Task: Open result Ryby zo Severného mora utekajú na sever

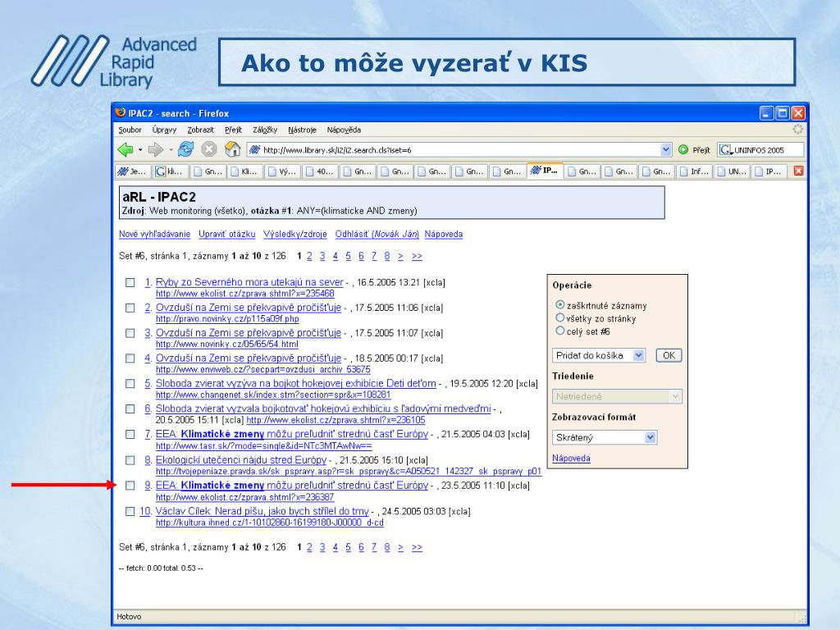Action: point(249,282)
